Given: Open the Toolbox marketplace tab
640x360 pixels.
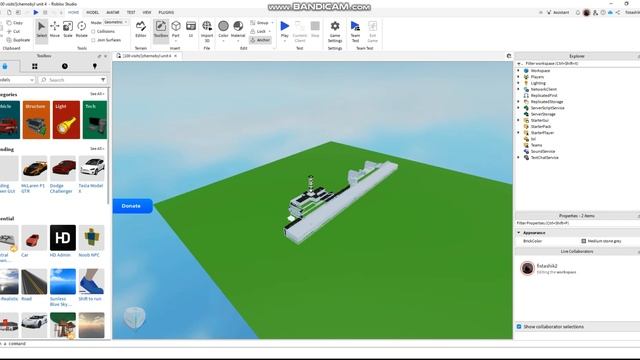Looking at the screenshot, I should point(5,66).
